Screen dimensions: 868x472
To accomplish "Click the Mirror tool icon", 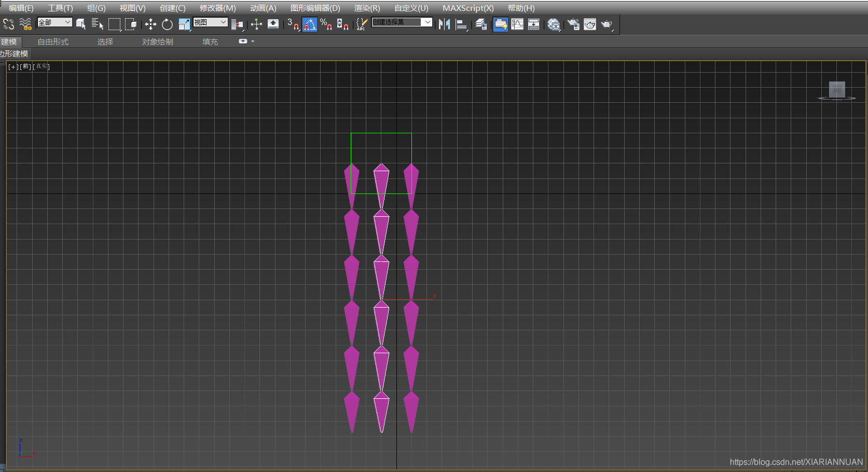I will point(445,24).
